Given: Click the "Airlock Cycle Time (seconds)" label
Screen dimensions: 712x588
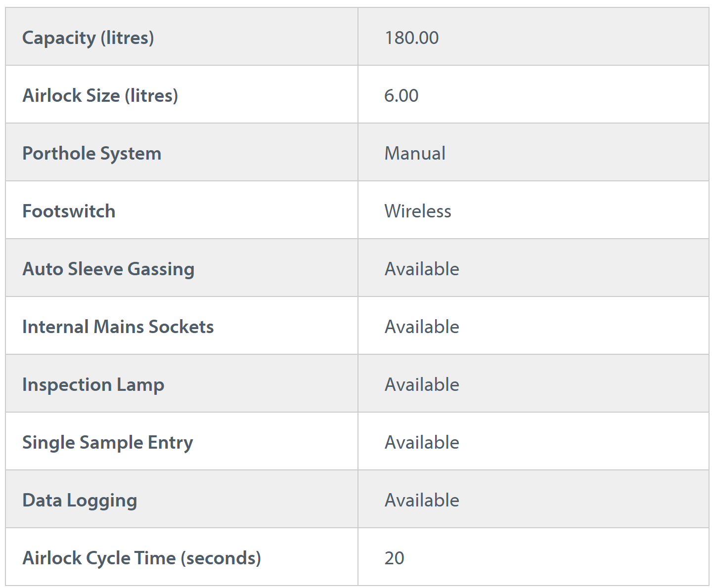Looking at the screenshot, I should point(141,558).
